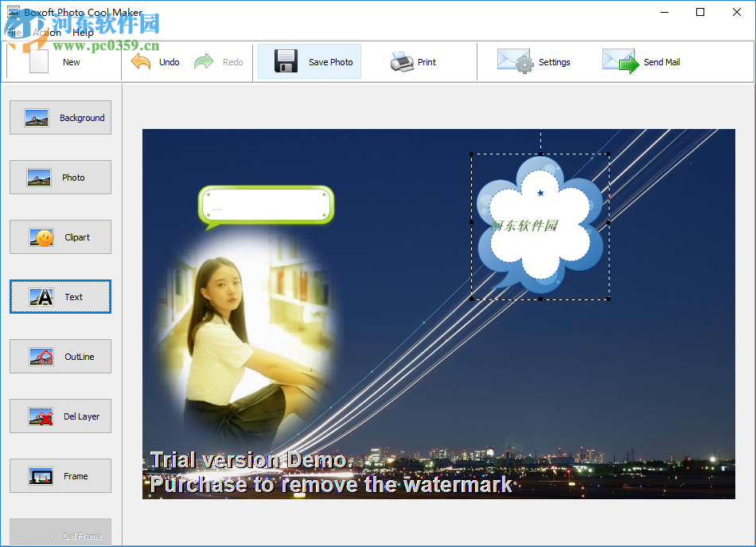This screenshot has width=756, height=547.
Task: Select the Clipart tool
Action: 60,236
